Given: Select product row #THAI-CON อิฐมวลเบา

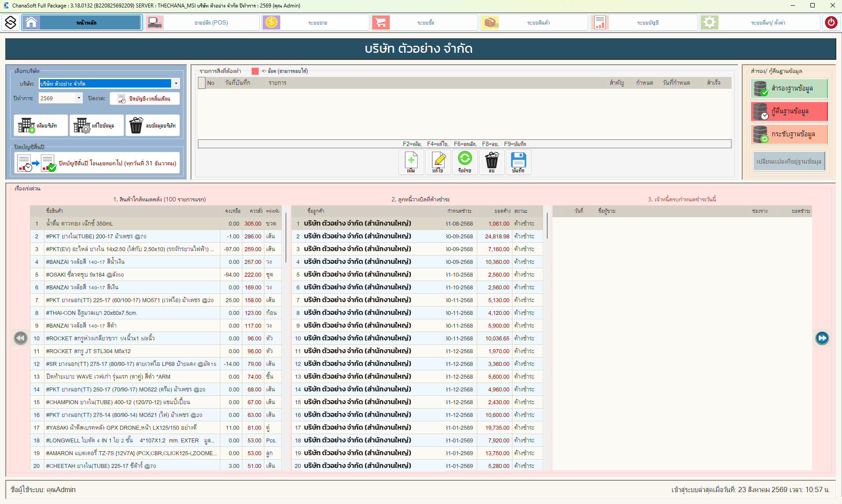Looking at the screenshot, I should click(x=156, y=313).
